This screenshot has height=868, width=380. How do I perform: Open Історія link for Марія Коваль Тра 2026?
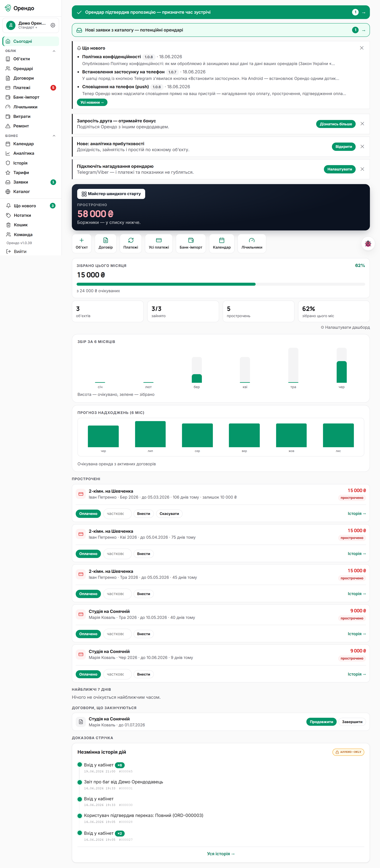(357, 634)
